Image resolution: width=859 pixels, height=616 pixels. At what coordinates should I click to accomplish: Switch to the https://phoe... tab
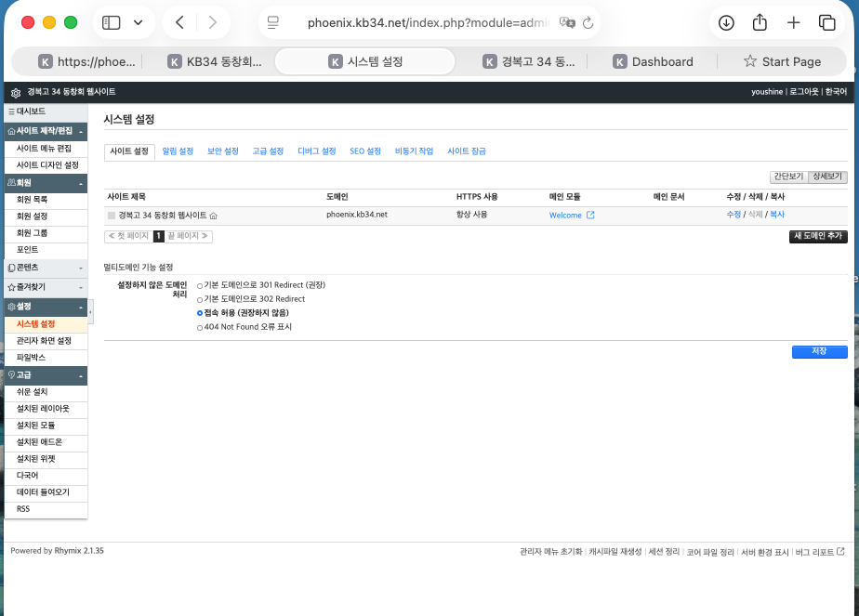tap(87, 62)
